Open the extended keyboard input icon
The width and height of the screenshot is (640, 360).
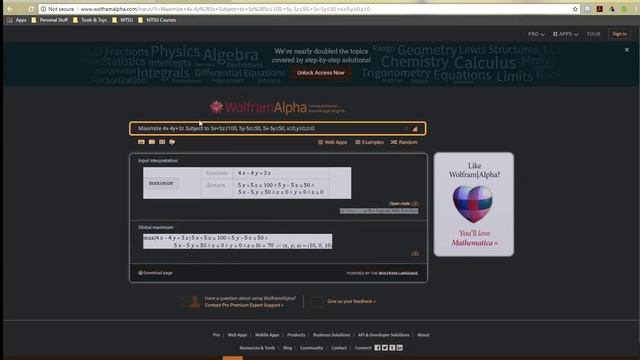141,142
